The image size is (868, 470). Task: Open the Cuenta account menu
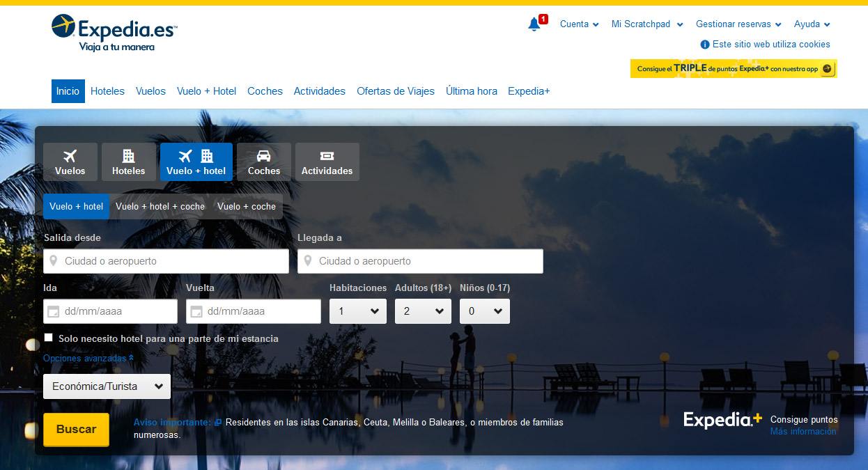pos(579,24)
